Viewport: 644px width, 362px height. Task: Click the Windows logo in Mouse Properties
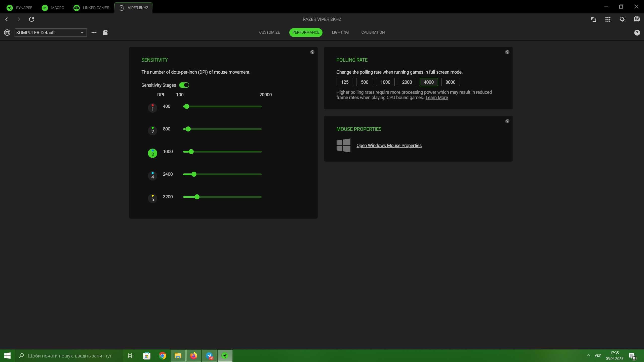tap(343, 145)
